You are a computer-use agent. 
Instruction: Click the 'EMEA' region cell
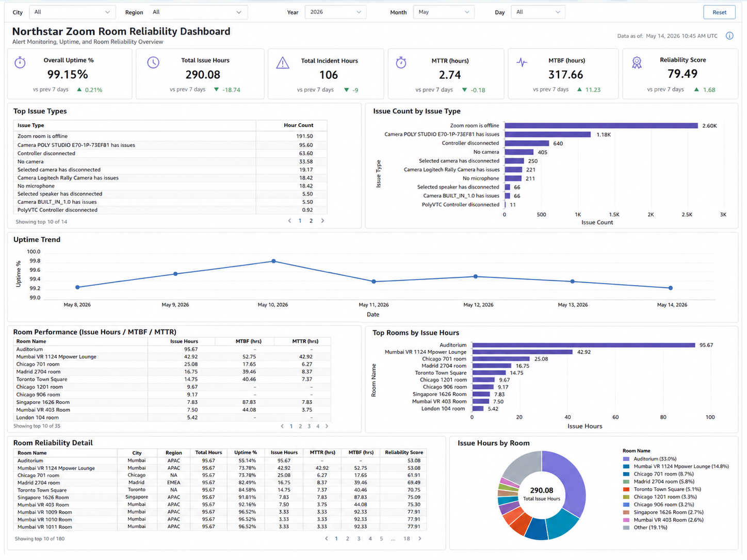tap(173, 483)
